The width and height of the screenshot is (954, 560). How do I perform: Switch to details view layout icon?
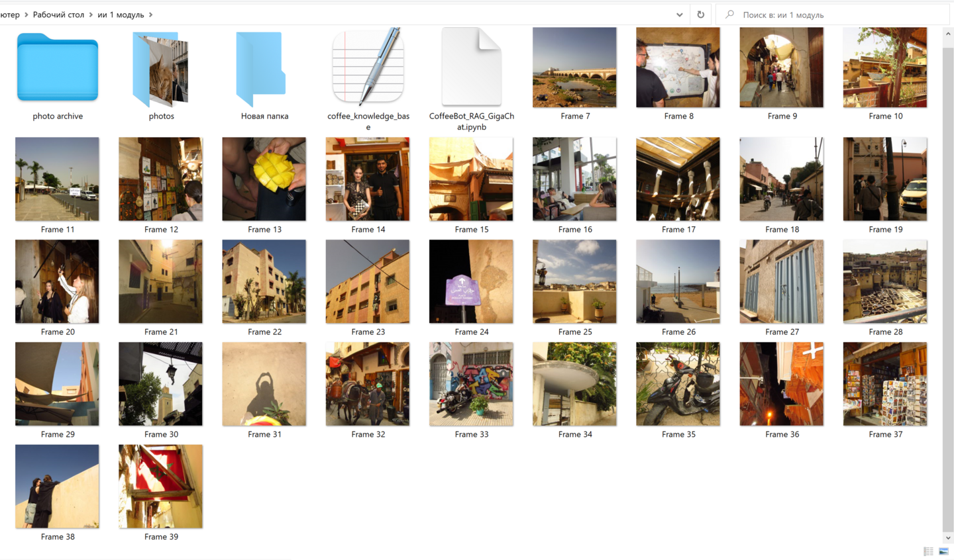(x=928, y=551)
